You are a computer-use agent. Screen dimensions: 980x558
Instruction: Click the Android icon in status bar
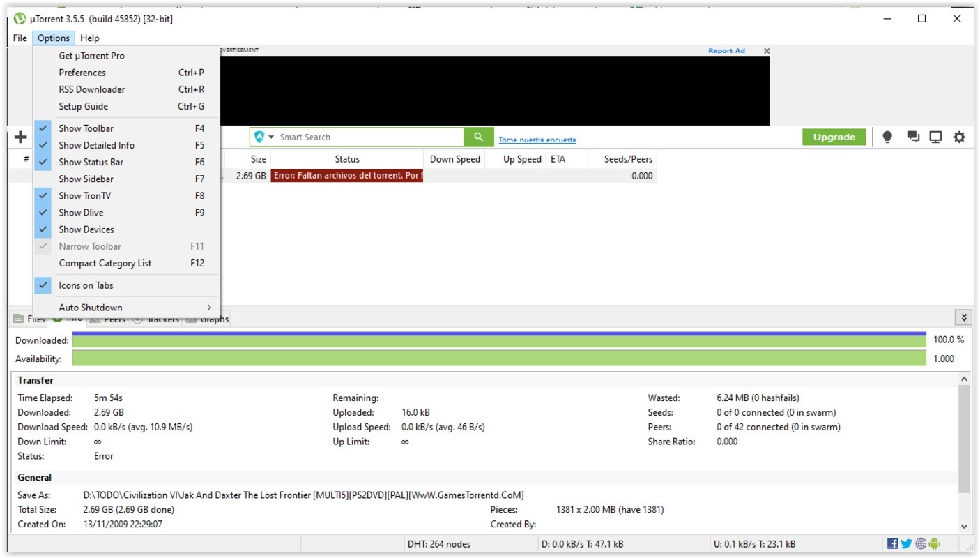(935, 544)
